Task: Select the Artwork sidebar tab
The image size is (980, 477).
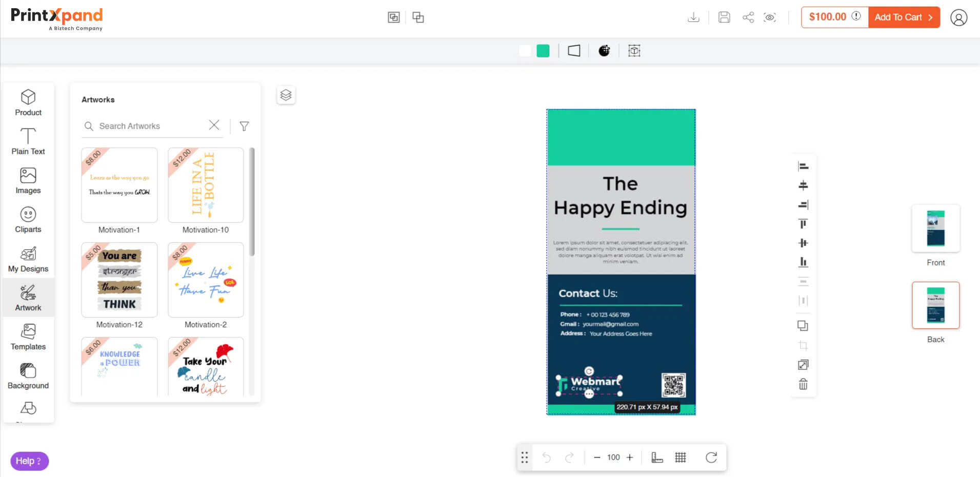Action: tap(28, 298)
